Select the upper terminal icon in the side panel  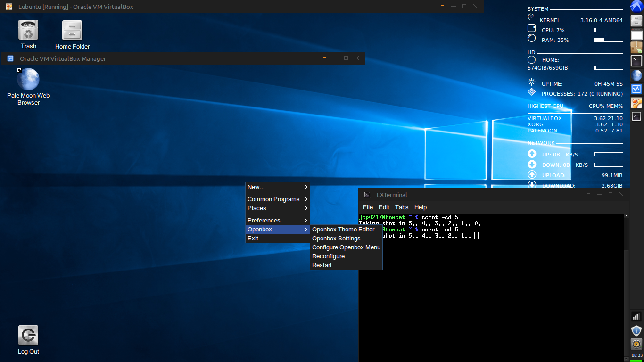tap(636, 61)
